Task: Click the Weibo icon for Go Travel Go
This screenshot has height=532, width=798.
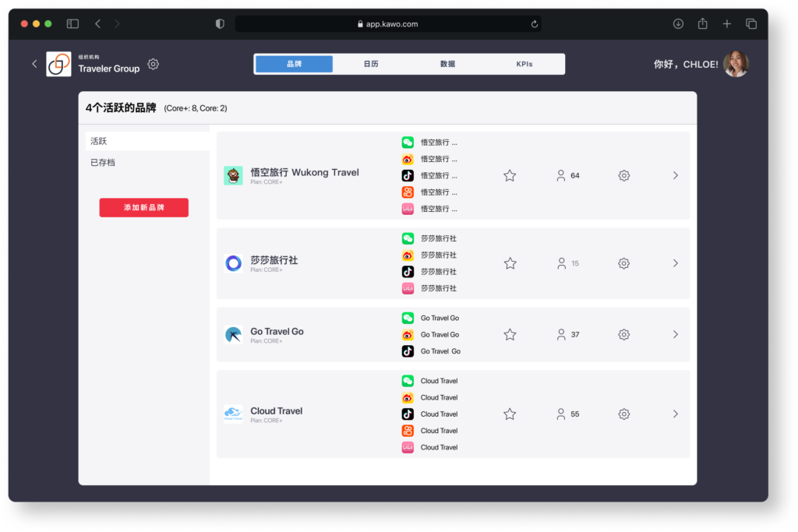Action: [408, 335]
